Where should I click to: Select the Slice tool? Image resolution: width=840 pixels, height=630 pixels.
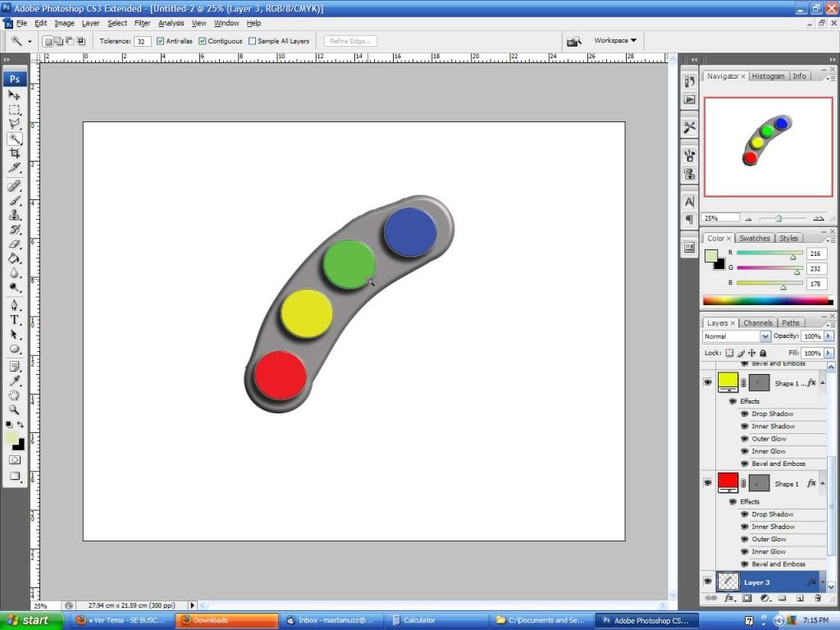tap(15, 167)
